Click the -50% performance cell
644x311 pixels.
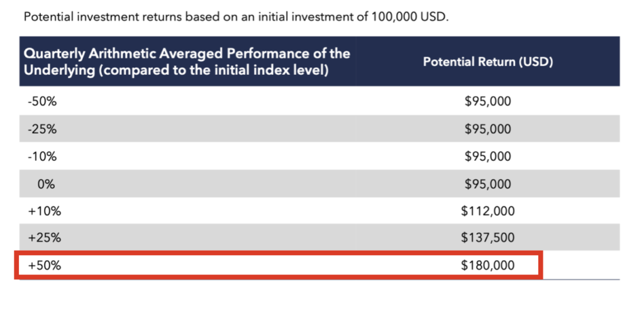click(39, 102)
